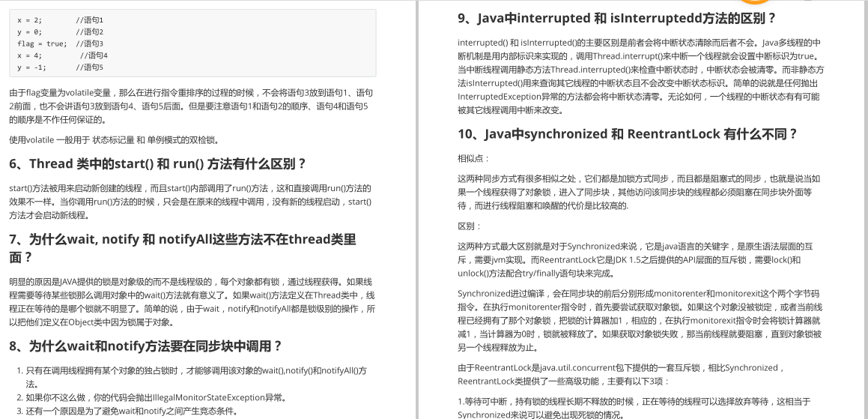Click the paragraph starting '1.等待可中断'
868x419 pixels.
[634, 408]
